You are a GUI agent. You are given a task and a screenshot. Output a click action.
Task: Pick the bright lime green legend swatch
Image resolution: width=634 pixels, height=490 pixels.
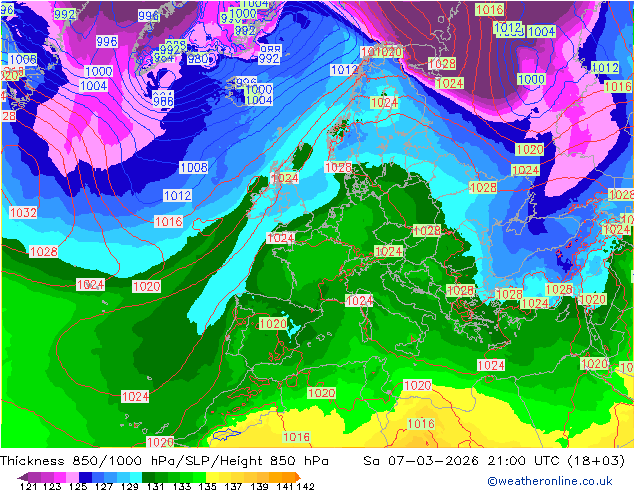point(199,477)
